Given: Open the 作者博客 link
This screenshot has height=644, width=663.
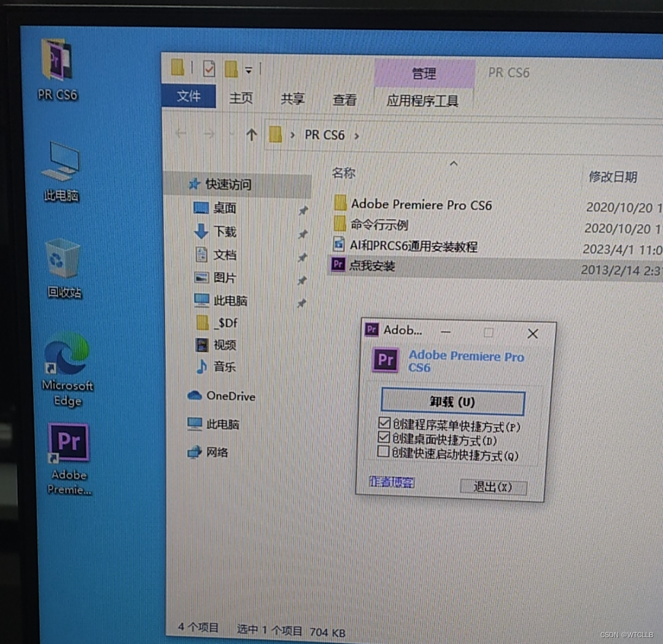Looking at the screenshot, I should click(x=392, y=482).
